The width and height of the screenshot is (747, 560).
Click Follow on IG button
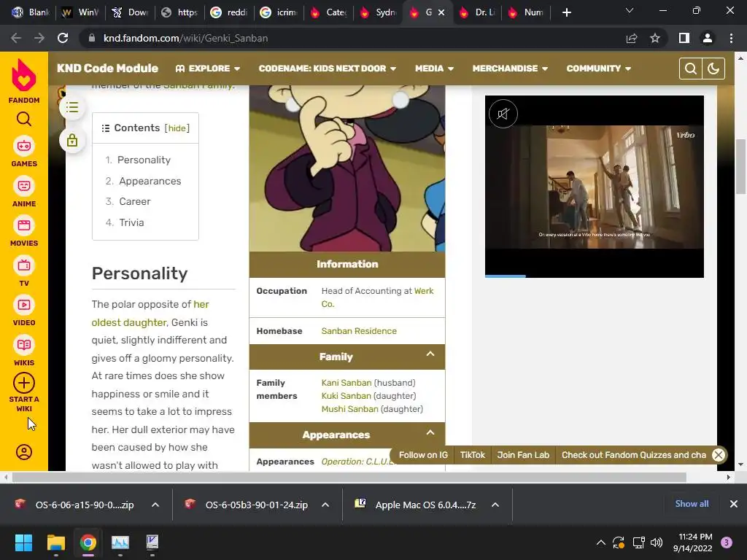[x=423, y=455]
